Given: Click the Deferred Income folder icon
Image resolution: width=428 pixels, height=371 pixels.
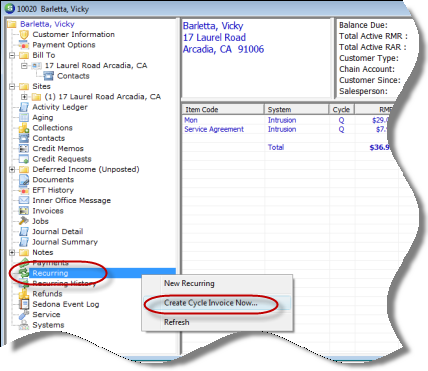Looking at the screenshot, I should tap(24, 169).
